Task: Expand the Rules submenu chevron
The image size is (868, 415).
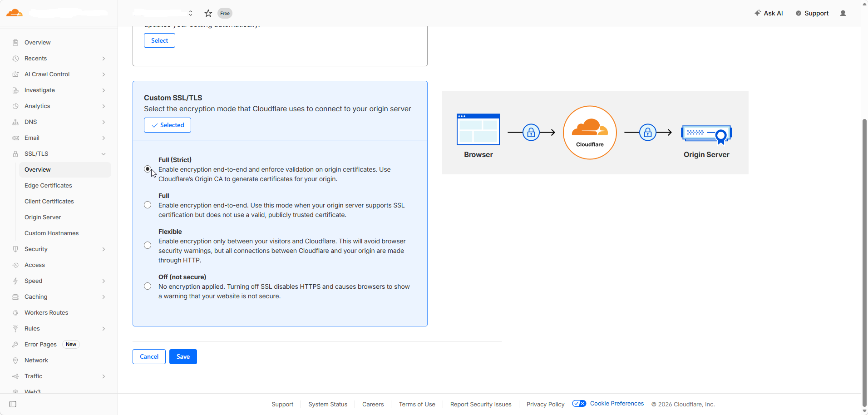Action: 104,329
